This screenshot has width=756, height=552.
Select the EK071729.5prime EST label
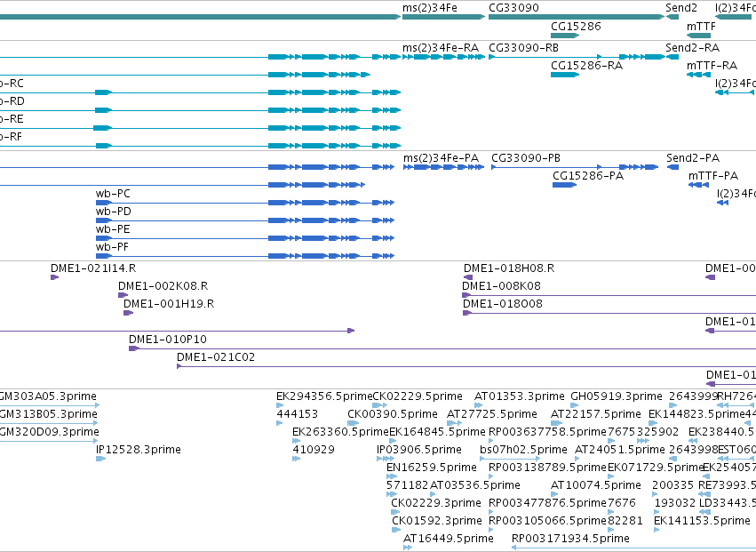656,468
